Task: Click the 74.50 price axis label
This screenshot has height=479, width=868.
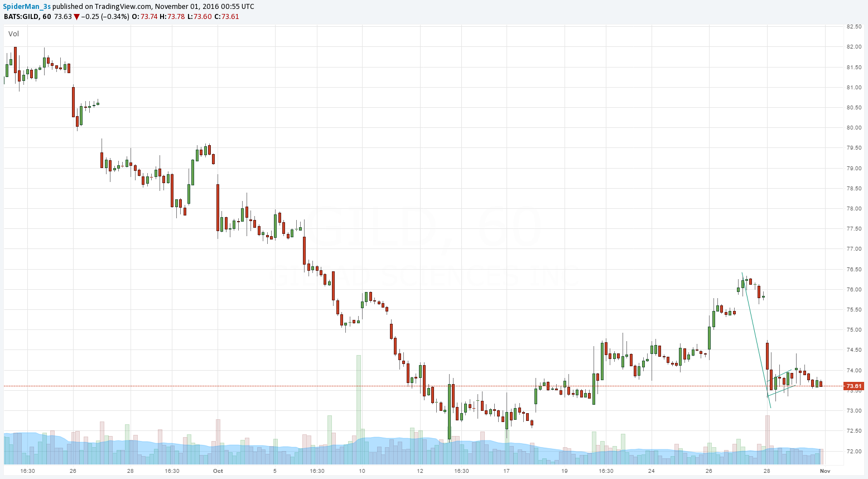Action: point(853,350)
